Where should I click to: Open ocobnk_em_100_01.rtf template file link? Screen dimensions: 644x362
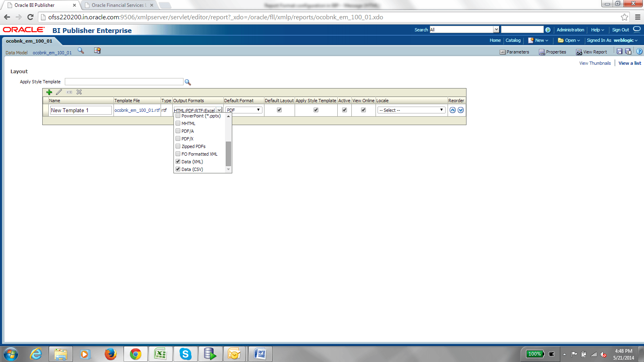pos(137,110)
